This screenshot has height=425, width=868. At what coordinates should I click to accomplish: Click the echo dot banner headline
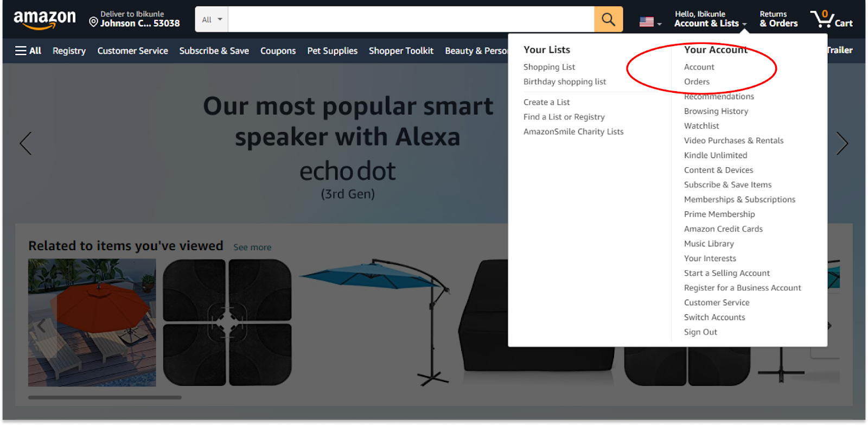pyautogui.click(x=348, y=122)
